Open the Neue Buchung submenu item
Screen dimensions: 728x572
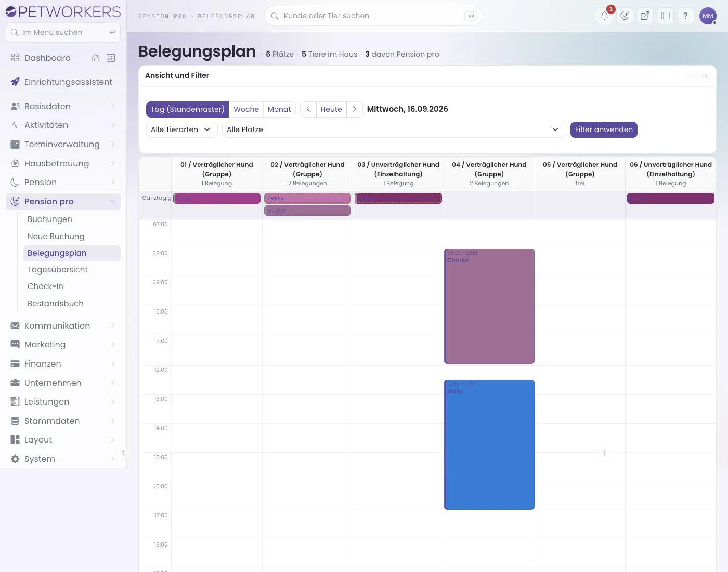[x=72, y=236]
